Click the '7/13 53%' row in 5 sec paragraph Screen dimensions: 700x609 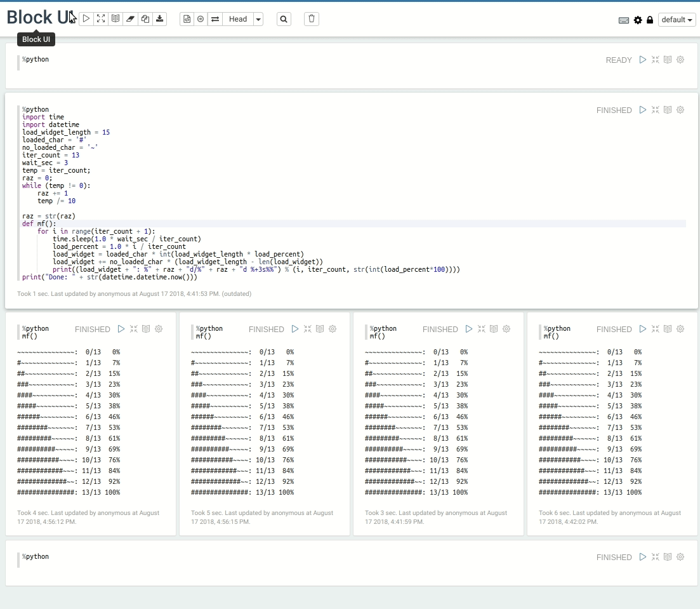pyautogui.click(x=242, y=427)
